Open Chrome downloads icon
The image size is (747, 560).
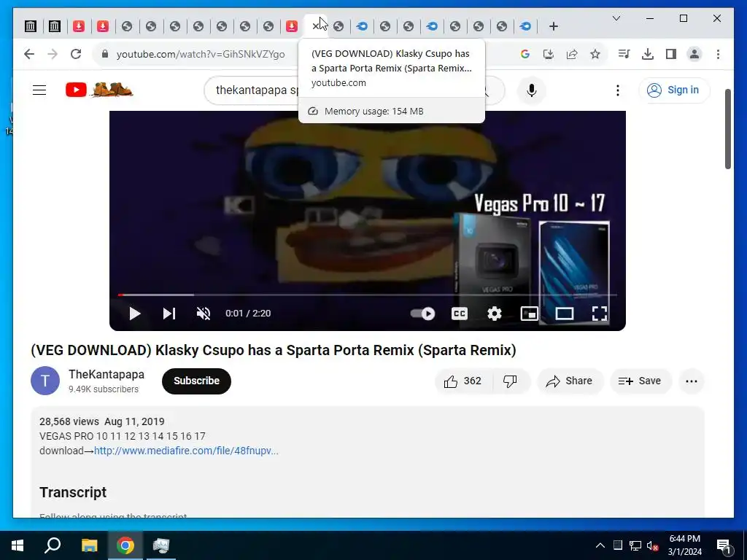pyautogui.click(x=648, y=54)
